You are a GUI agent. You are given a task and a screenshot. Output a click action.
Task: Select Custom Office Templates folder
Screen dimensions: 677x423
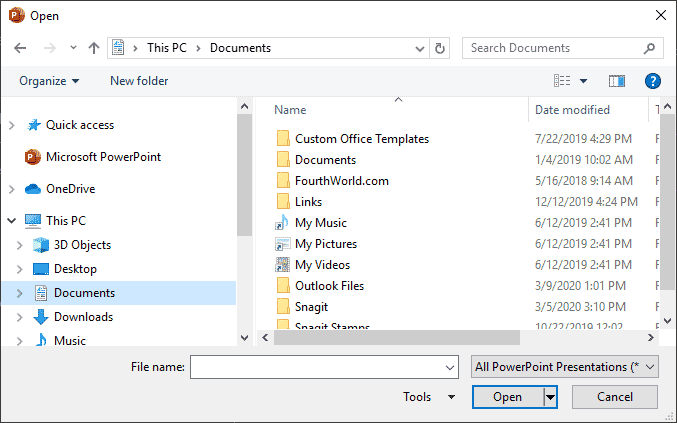pos(362,139)
